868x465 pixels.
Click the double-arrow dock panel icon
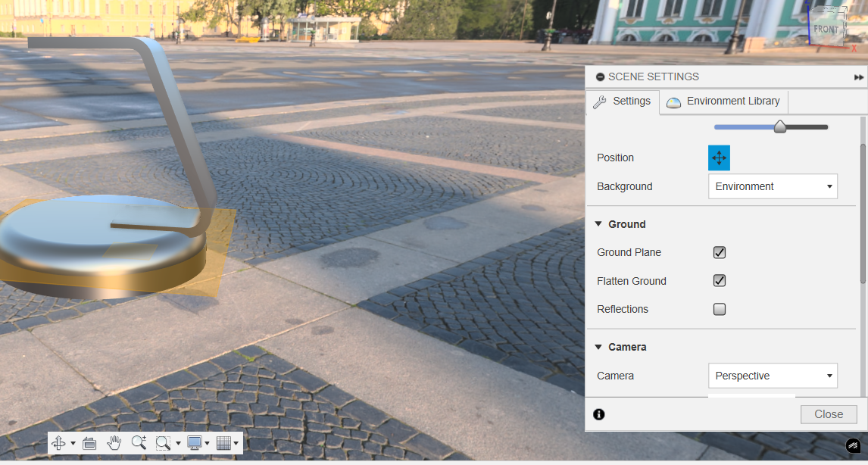859,77
